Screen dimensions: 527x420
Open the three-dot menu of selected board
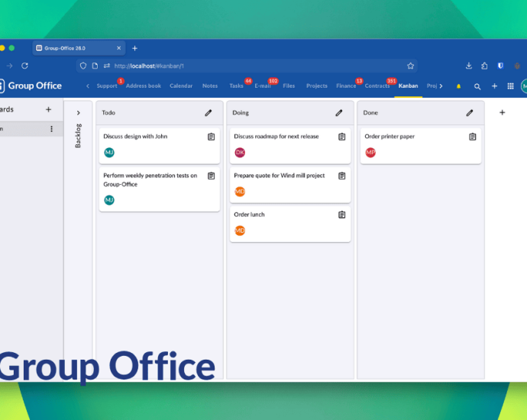(x=51, y=129)
